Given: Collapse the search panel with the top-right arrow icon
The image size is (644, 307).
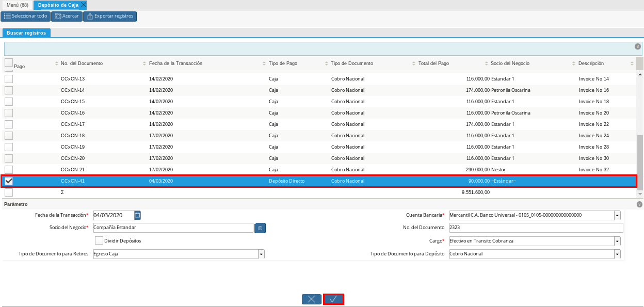Looking at the screenshot, I should coord(638,46).
